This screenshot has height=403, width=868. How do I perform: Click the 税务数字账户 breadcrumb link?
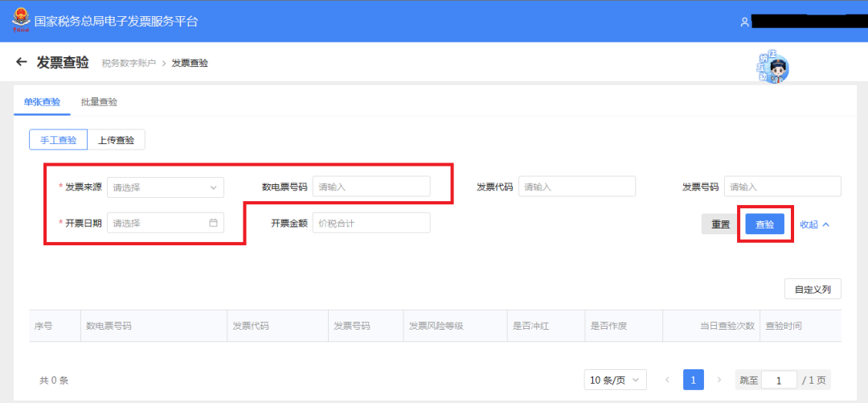coord(129,64)
